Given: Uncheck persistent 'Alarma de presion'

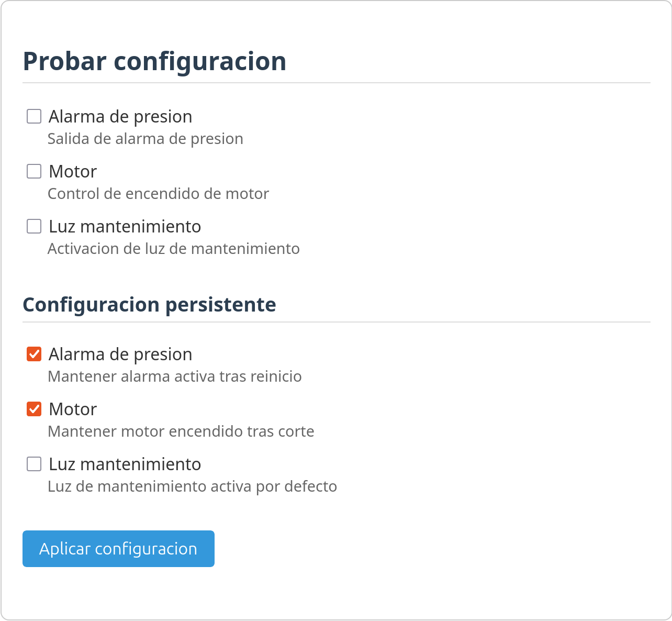Looking at the screenshot, I should click(33, 354).
